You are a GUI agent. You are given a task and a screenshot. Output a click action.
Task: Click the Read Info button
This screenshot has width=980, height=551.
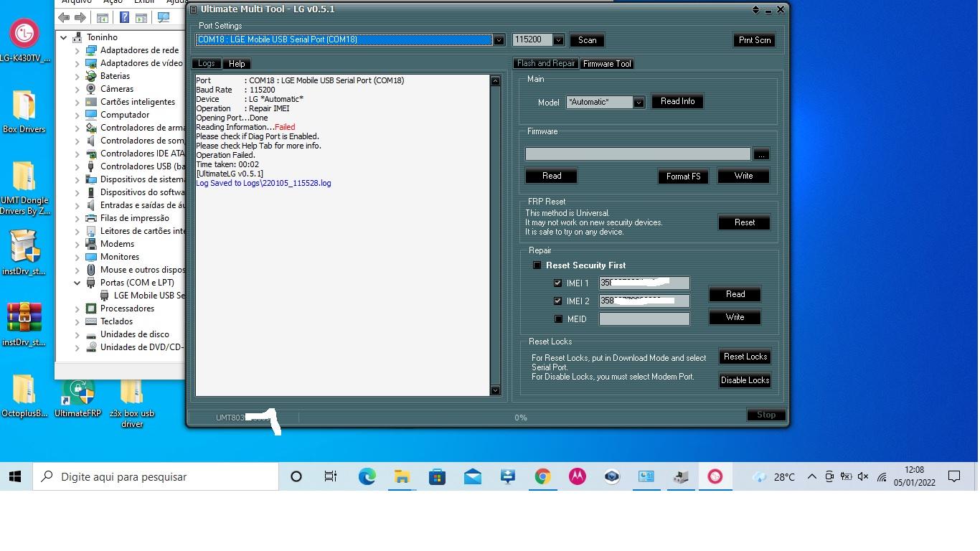point(677,102)
